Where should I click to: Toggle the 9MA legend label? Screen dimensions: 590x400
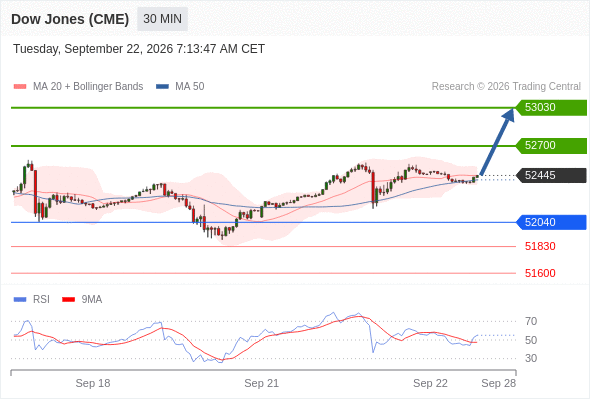pos(92,300)
